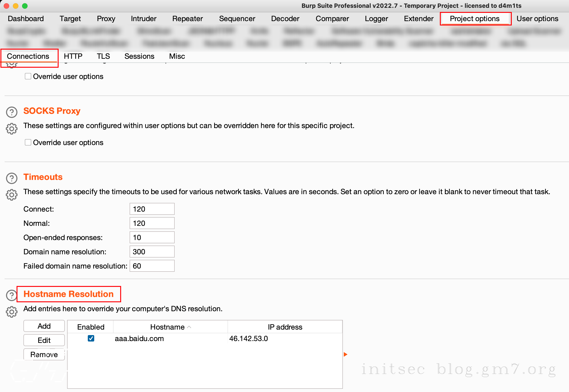
Task: Open the SOCKS Proxy gear settings icon
Action: point(11,129)
